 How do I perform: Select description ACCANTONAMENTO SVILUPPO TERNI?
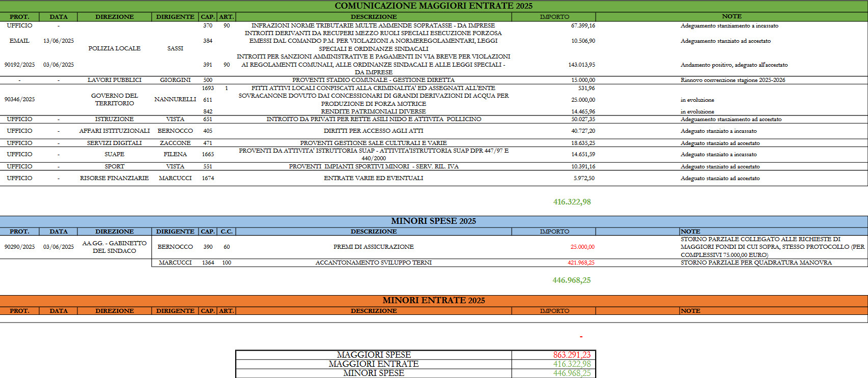373,263
